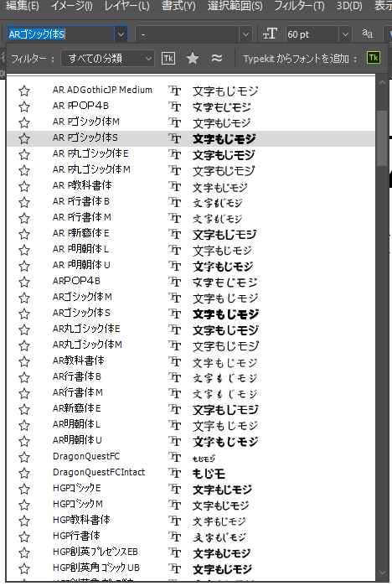392x586 pixels.
Task: Click TrueType icon beside AR P教科書体
Action: [x=175, y=186]
